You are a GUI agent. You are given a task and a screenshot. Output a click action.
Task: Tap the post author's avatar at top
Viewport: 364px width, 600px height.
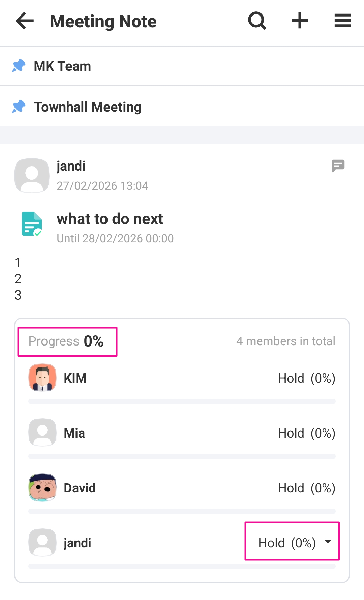pos(32,176)
